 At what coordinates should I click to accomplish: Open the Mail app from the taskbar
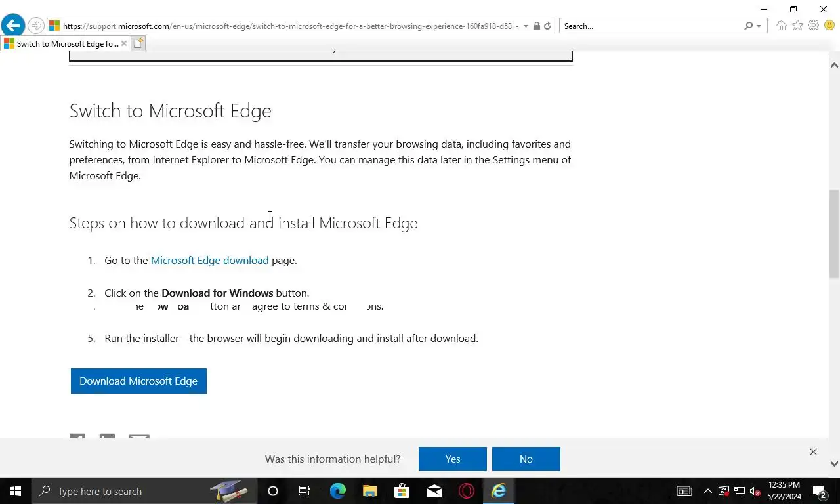pos(434,491)
